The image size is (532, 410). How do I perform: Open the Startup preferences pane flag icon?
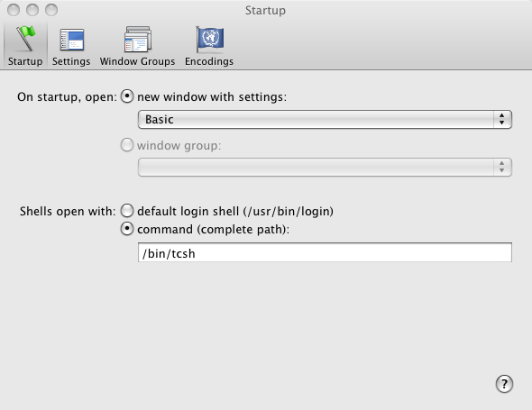pyautogui.click(x=26, y=39)
